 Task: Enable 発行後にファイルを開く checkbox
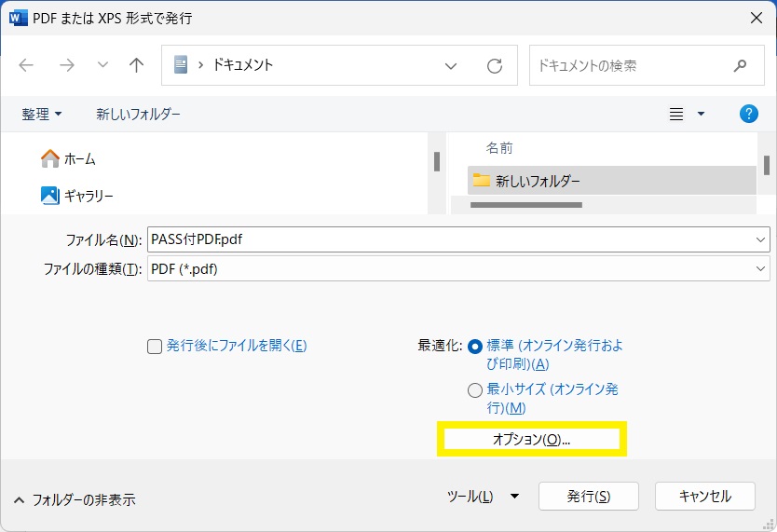click(156, 346)
